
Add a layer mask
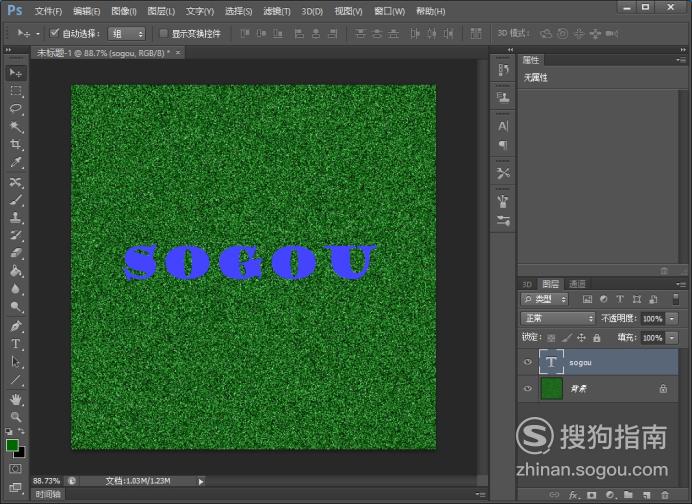coord(591,495)
